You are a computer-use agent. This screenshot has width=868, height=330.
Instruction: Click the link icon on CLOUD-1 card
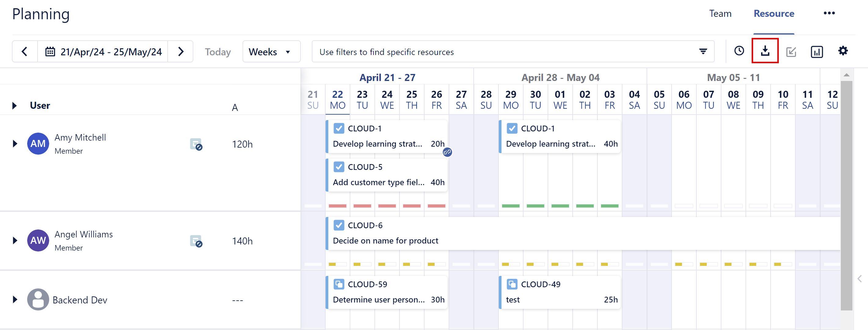coord(447,152)
